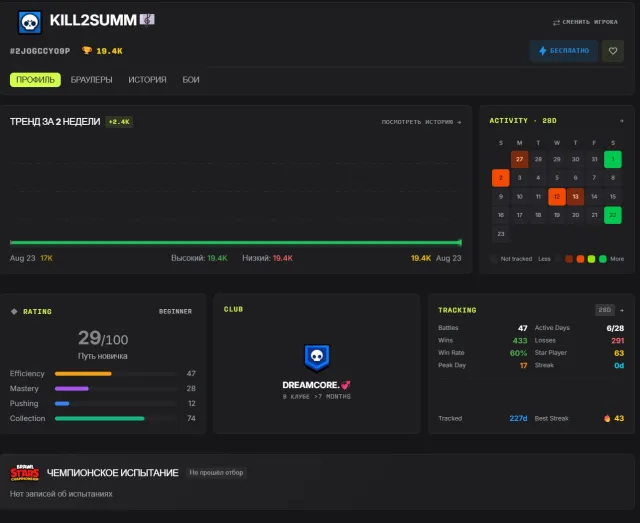Click the Star Player value 63
Viewport: 640px width, 523px height.
click(x=619, y=353)
